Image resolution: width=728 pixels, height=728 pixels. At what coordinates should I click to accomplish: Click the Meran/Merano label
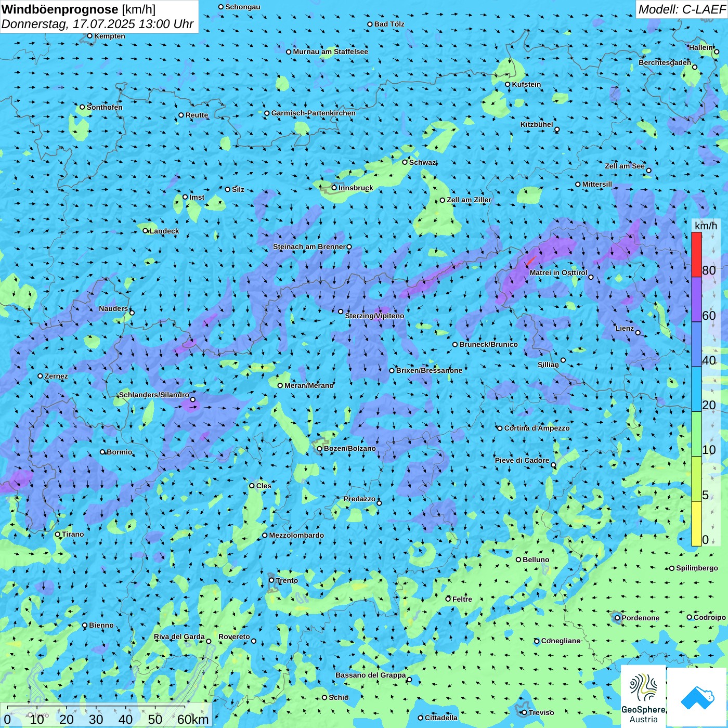tap(309, 385)
